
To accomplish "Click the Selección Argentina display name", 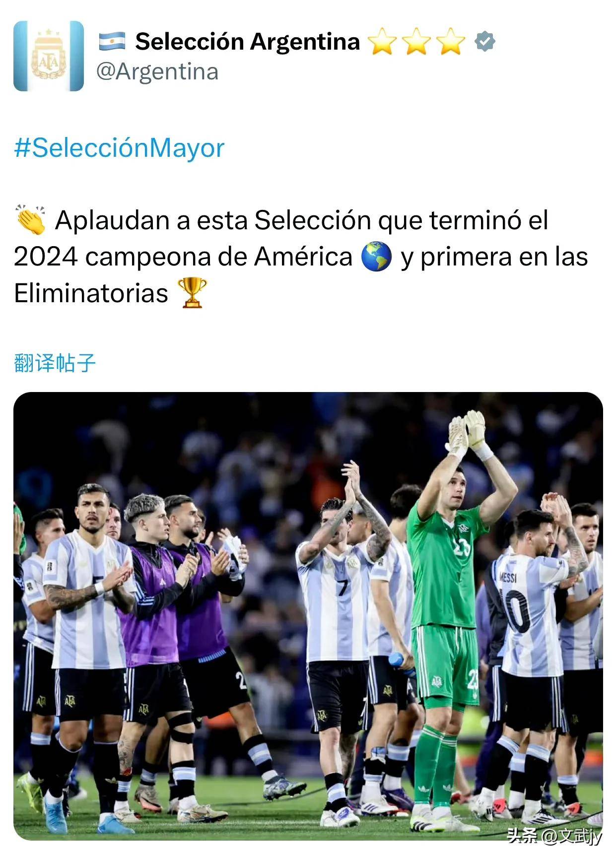I will [x=247, y=41].
